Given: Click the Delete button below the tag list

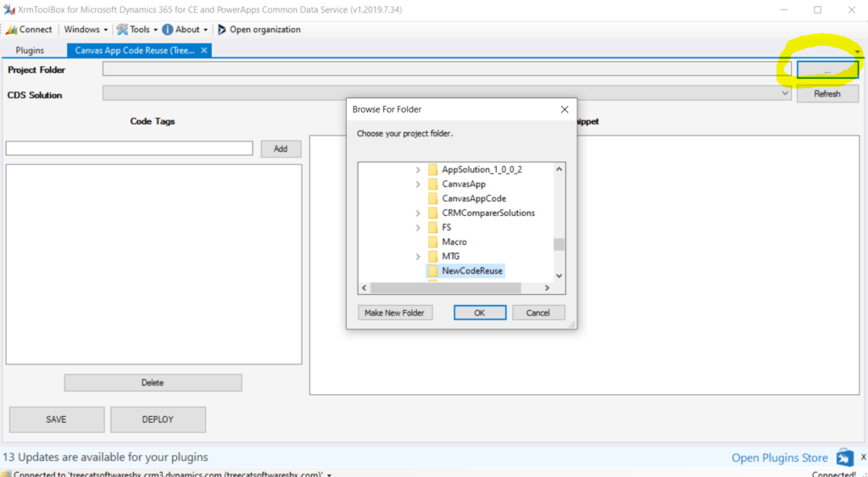Looking at the screenshot, I should (153, 382).
